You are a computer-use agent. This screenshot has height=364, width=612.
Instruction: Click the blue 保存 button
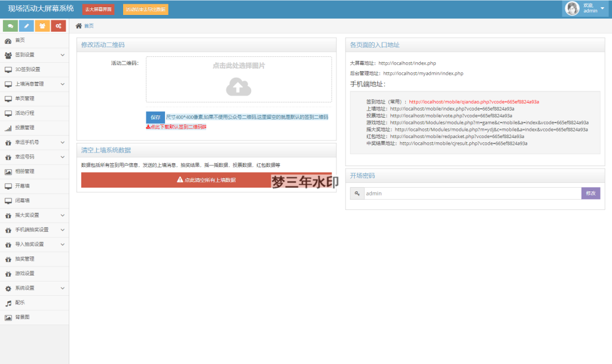(155, 117)
